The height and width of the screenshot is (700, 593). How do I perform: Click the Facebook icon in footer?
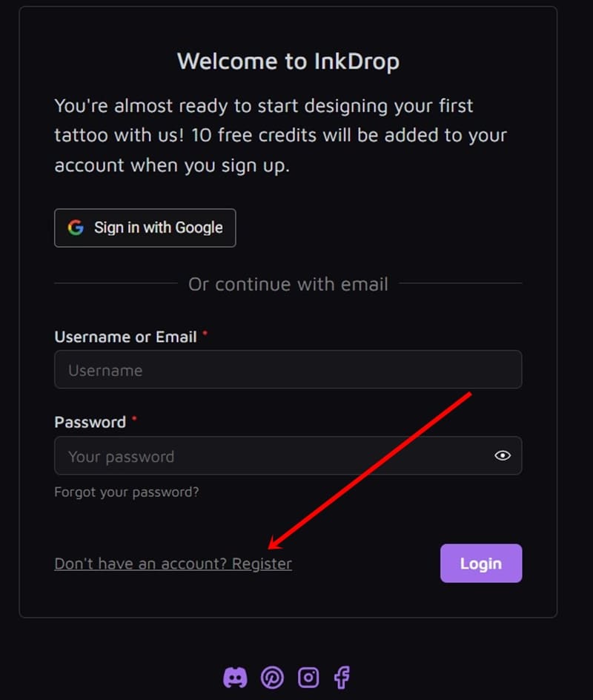(342, 677)
